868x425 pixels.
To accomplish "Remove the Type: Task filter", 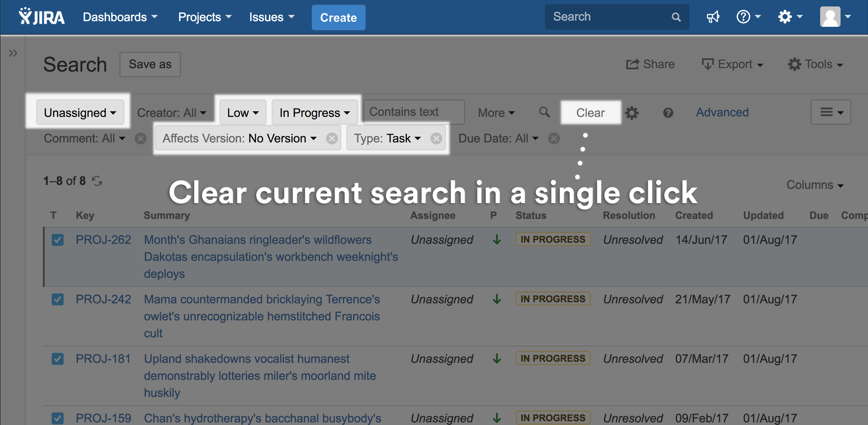I will (x=435, y=138).
